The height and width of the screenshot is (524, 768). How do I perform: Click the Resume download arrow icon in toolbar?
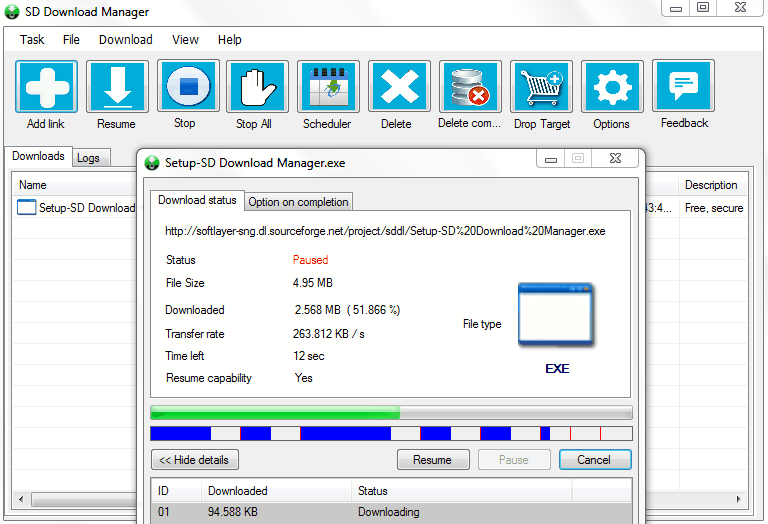[117, 87]
